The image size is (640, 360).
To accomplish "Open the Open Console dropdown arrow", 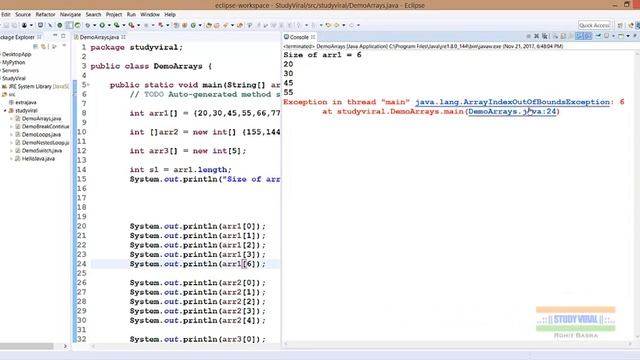I will click(628, 36).
